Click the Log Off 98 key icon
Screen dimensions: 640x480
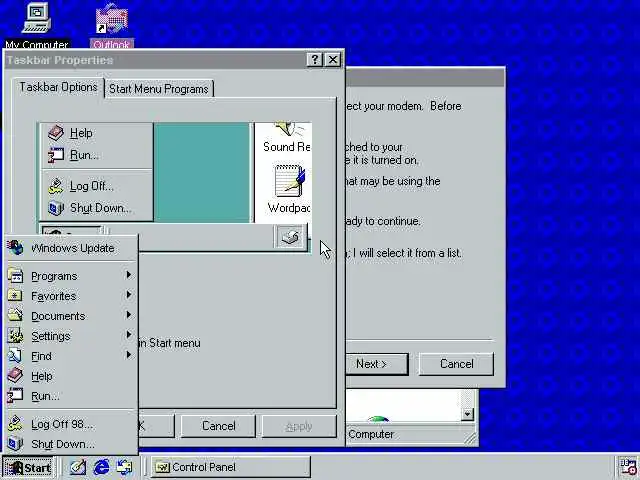point(15,424)
